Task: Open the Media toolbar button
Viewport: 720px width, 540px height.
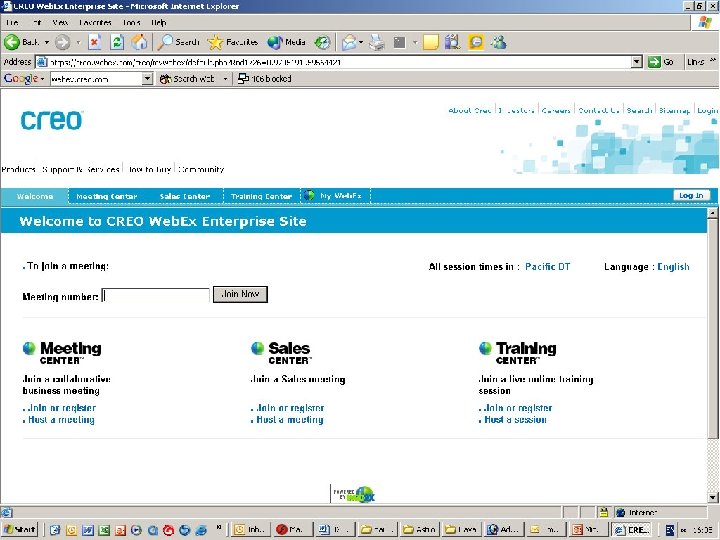Action: click(287, 43)
